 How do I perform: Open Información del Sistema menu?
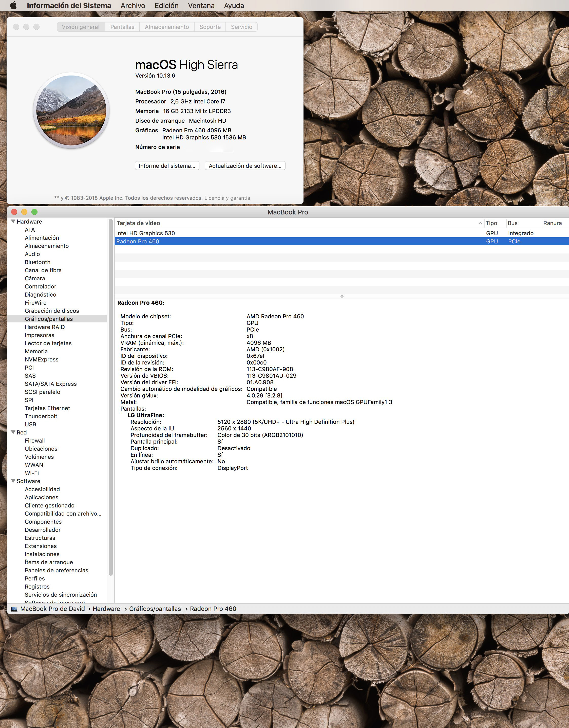pos(69,6)
